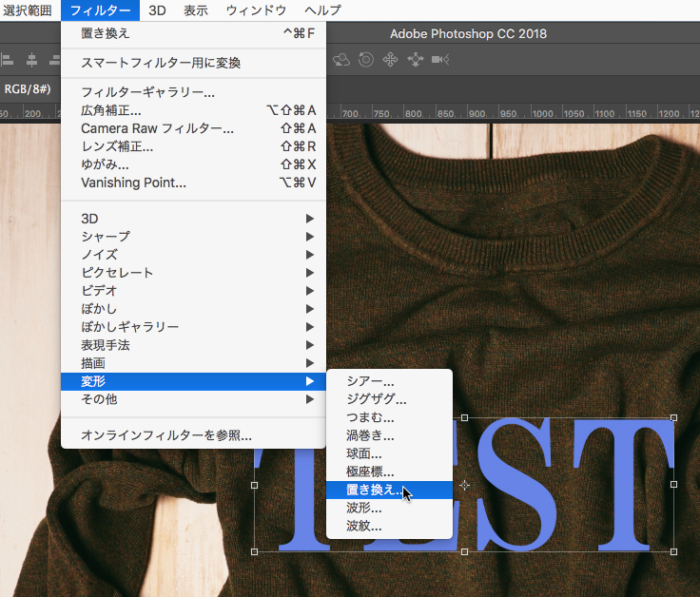Choose 球面... distortion filter
The width and height of the screenshot is (700, 597).
coord(389,453)
